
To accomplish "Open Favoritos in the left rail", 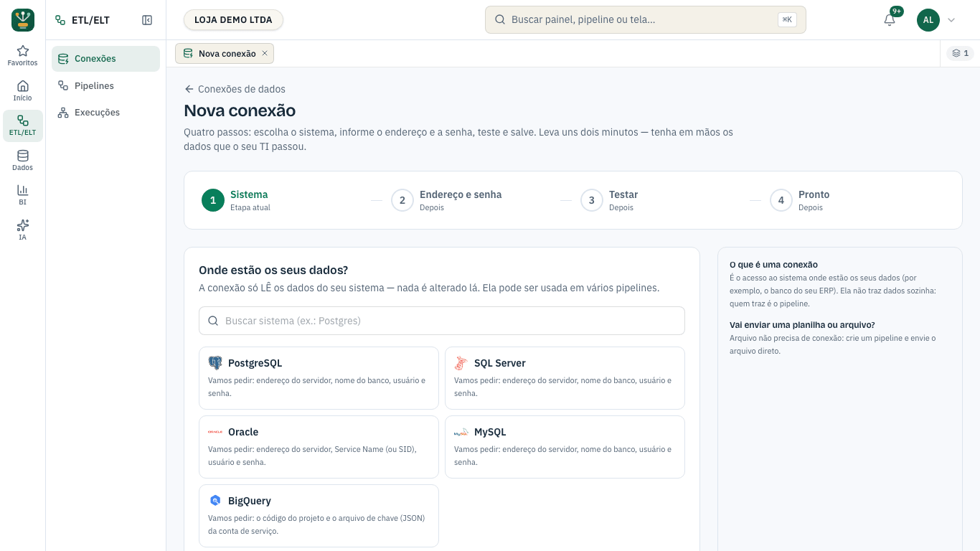I will tap(23, 56).
